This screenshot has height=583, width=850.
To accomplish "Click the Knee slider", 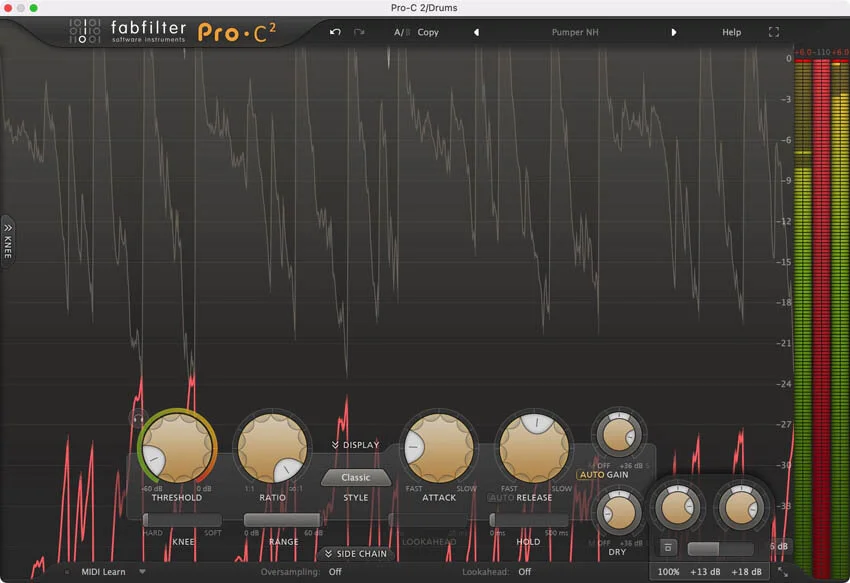I will (x=182, y=520).
